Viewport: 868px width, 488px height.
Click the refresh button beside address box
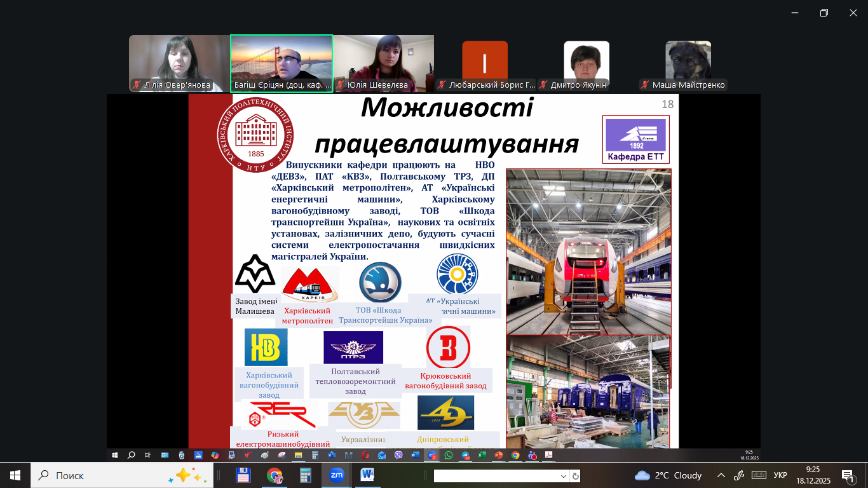tap(575, 476)
